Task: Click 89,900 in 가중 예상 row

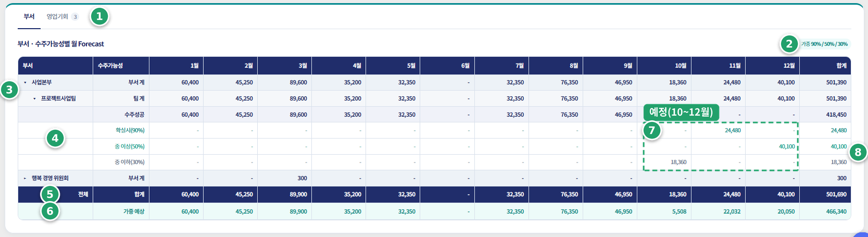Action: click(x=298, y=211)
